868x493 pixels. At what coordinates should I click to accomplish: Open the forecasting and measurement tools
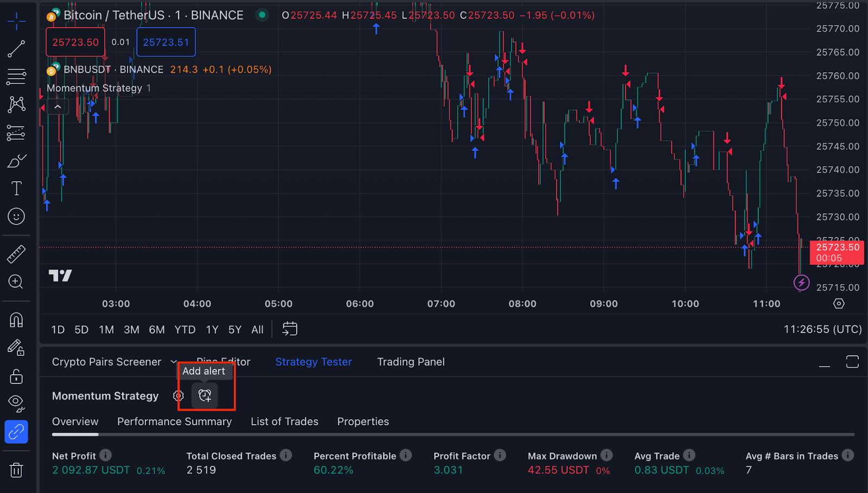[x=16, y=132]
